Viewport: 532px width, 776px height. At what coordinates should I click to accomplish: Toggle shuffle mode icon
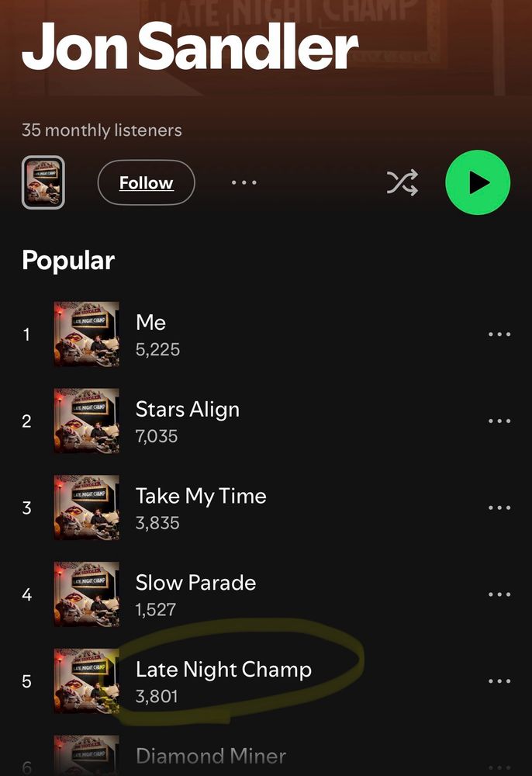[402, 182]
